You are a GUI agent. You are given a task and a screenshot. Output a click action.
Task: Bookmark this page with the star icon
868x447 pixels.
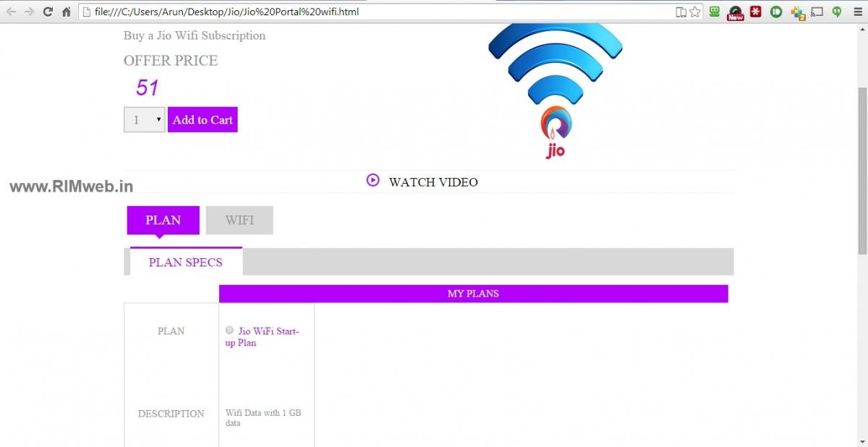[694, 12]
